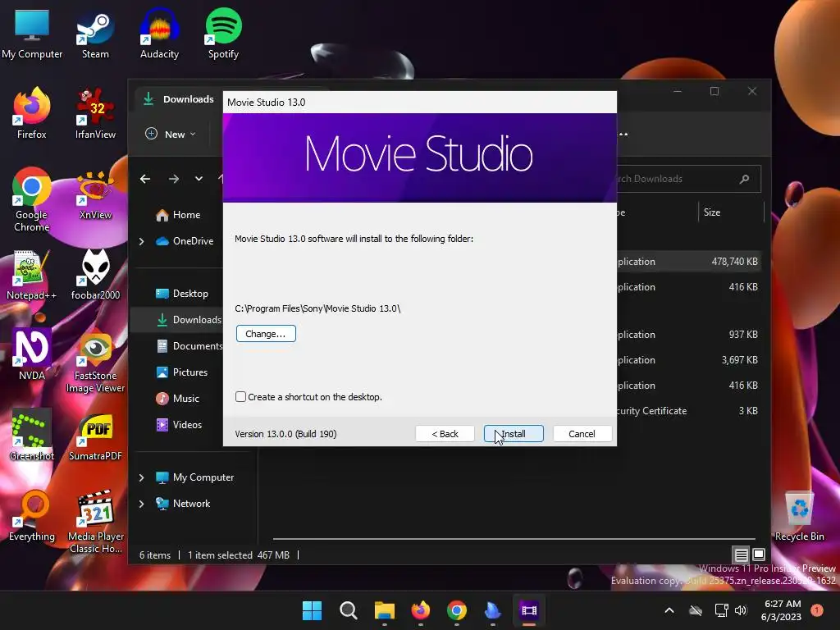The height and width of the screenshot is (630, 840).
Task: Click Movie Studio installer taskbar icon
Action: [x=529, y=610]
